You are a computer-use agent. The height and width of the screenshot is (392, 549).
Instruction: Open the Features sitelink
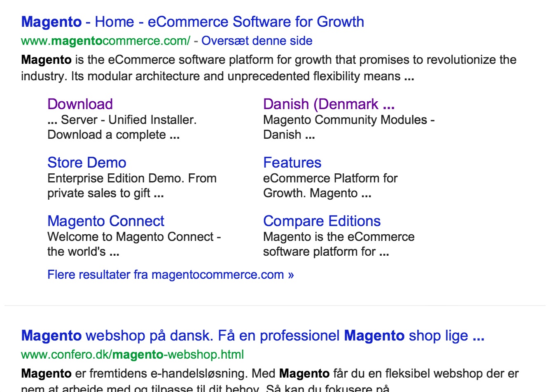(292, 163)
